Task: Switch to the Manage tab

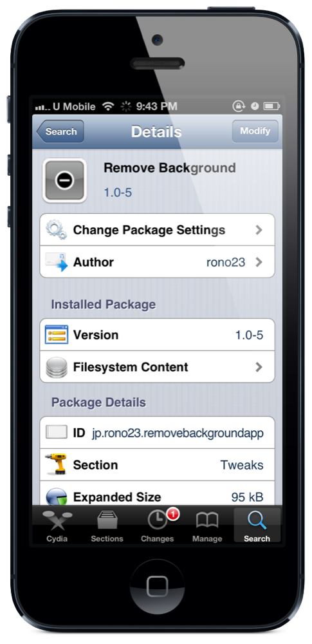Action: click(207, 525)
